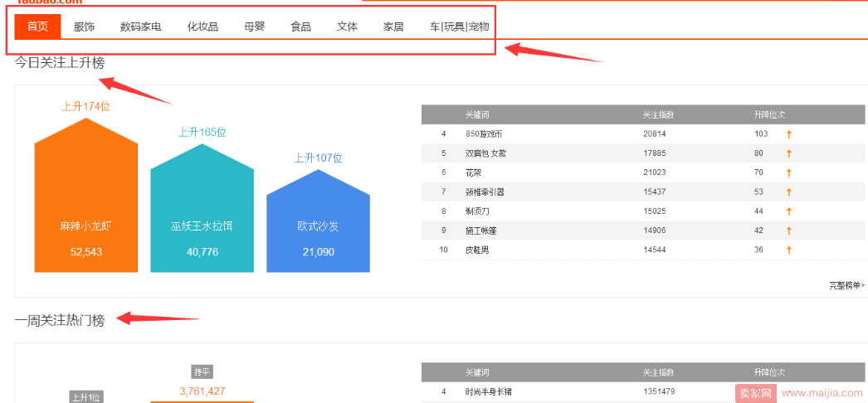Click the 升降位次 header in the daily table
The width and height of the screenshot is (868, 403).
pos(769,115)
